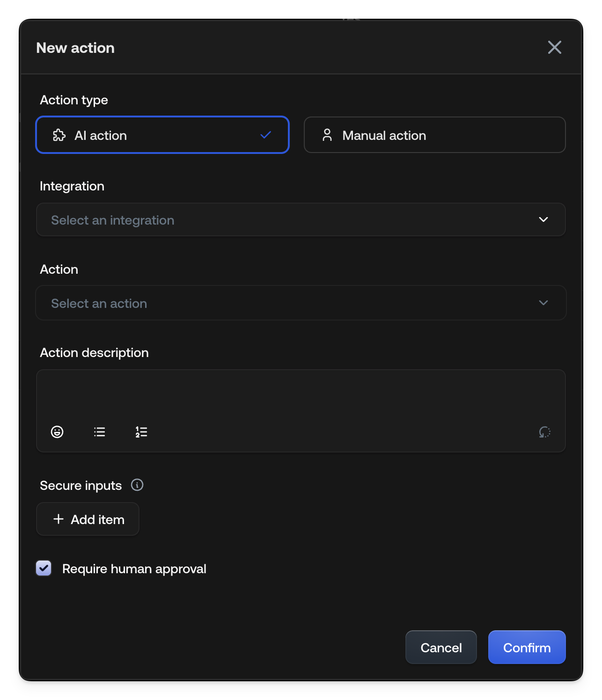Insert a numbered list in the description
The height and width of the screenshot is (700, 602).
coord(141,431)
